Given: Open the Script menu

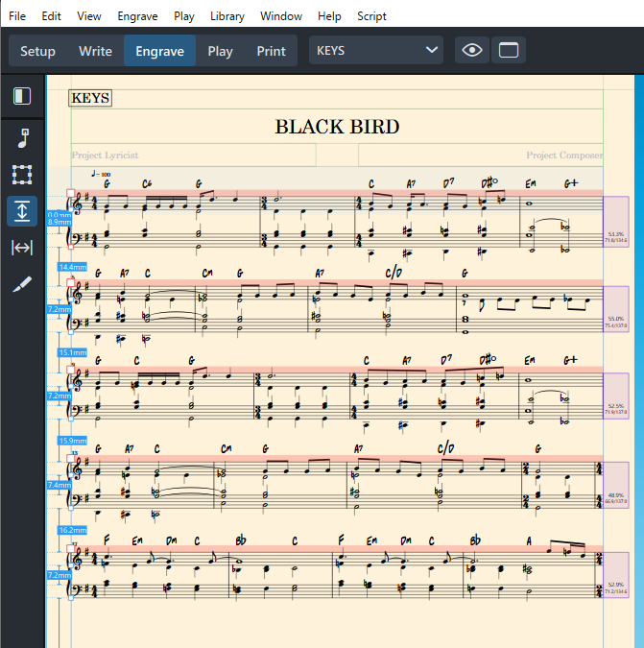Looking at the screenshot, I should (371, 16).
